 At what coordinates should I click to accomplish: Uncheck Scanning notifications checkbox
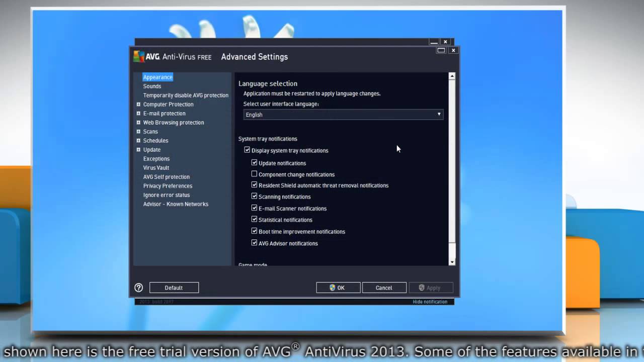pyautogui.click(x=254, y=196)
